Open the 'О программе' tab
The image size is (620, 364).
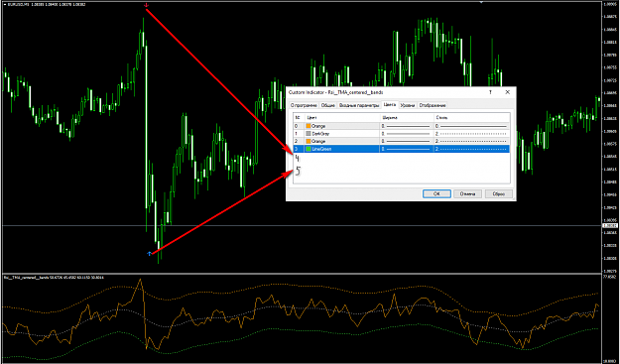(305, 105)
